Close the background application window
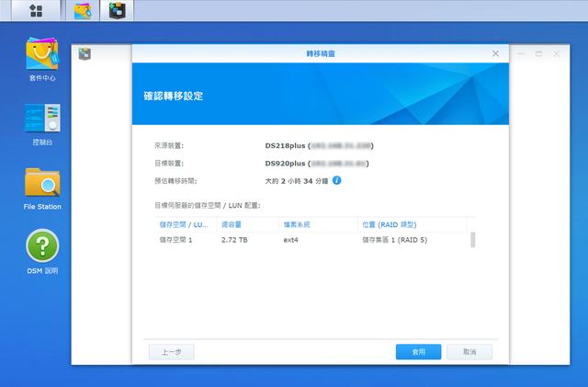Screen dimensions: 588x387 (556, 53)
